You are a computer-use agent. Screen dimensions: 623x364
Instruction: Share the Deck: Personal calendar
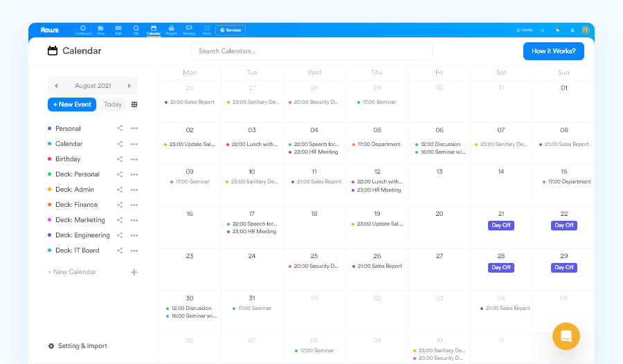point(120,174)
